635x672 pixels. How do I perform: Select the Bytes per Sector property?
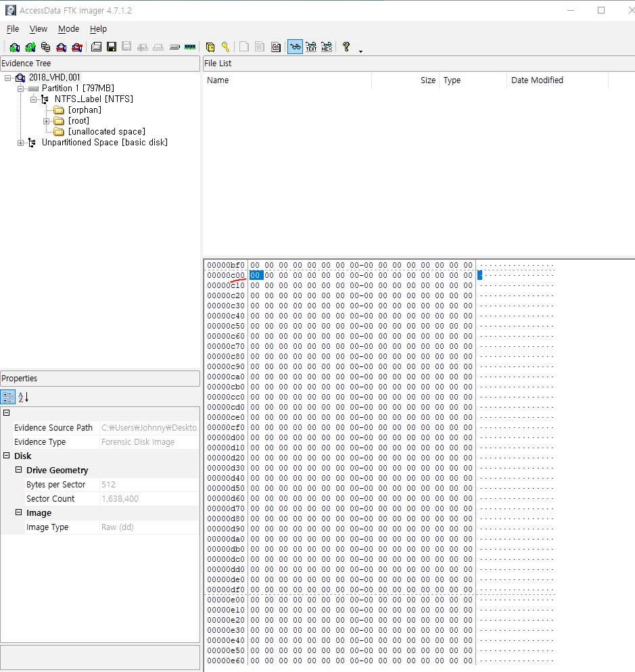[100, 484]
